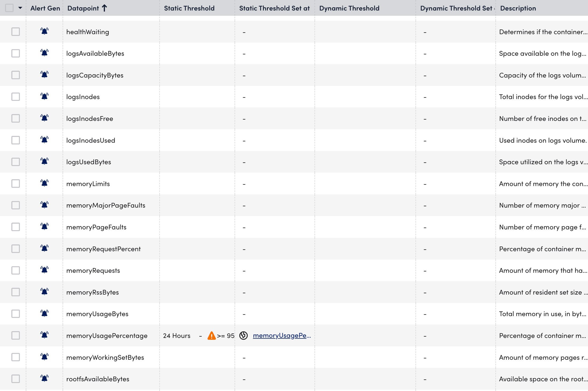The image size is (588, 391).
Task: Select the logsAvailableBytes row checkbox
Action: tap(16, 53)
